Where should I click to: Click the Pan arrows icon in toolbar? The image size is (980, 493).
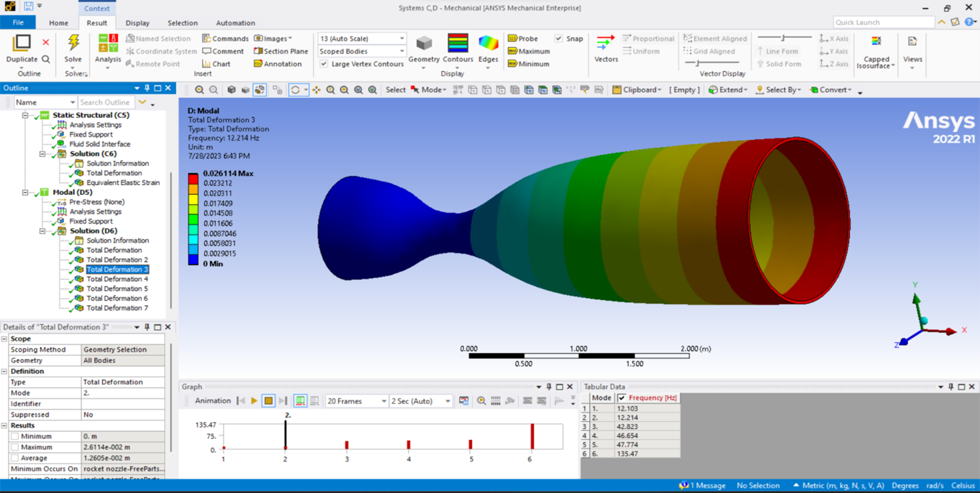[x=317, y=90]
